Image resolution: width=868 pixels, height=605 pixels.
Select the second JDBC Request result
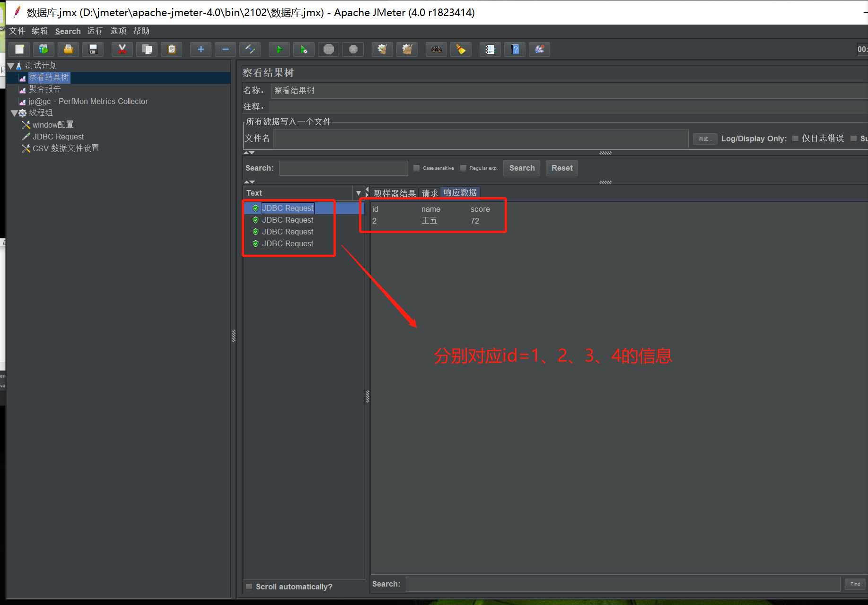point(288,220)
